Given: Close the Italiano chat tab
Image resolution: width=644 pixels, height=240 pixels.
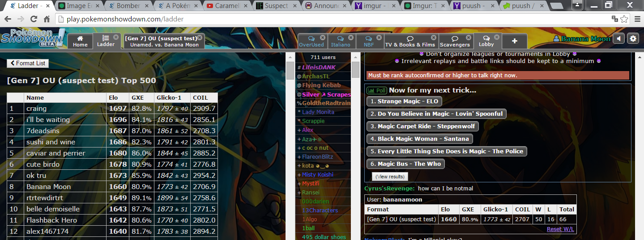Looking at the screenshot, I should 350,37.
